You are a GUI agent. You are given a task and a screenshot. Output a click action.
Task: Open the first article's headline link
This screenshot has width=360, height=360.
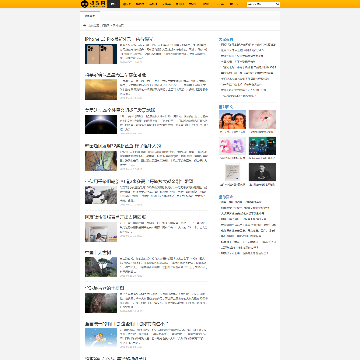click(x=119, y=39)
